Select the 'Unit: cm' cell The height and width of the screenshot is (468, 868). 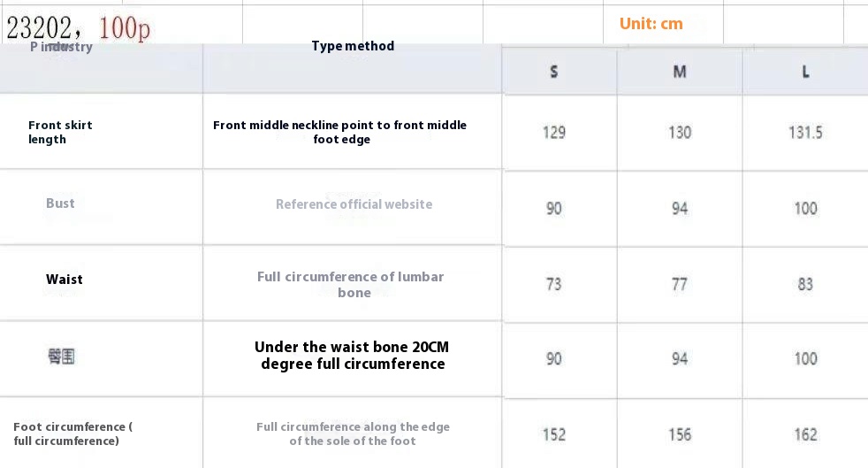click(651, 24)
